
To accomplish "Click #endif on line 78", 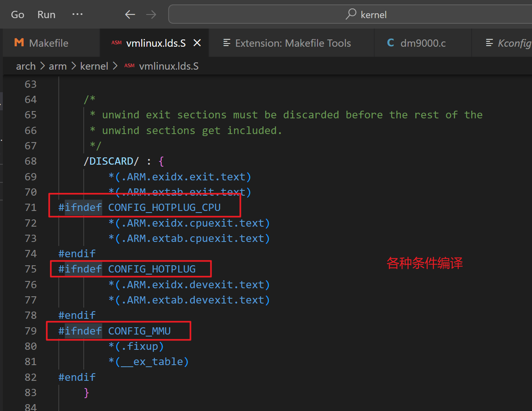I will [x=77, y=316].
